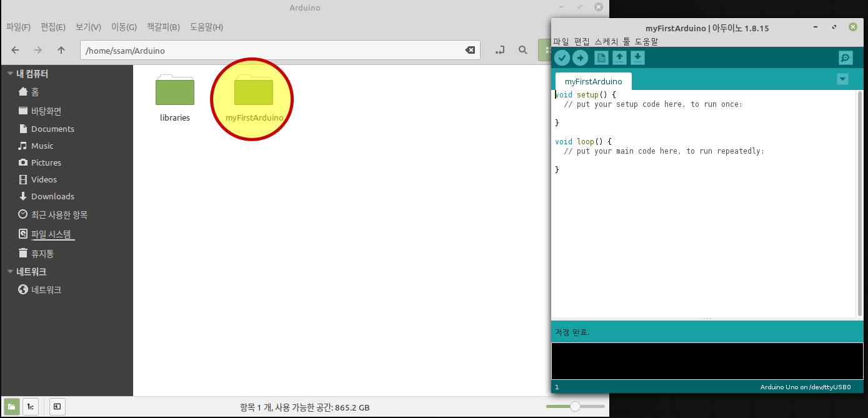Click the Open sketch up-arrow icon
Viewport: 868px width, 418px height.
619,58
